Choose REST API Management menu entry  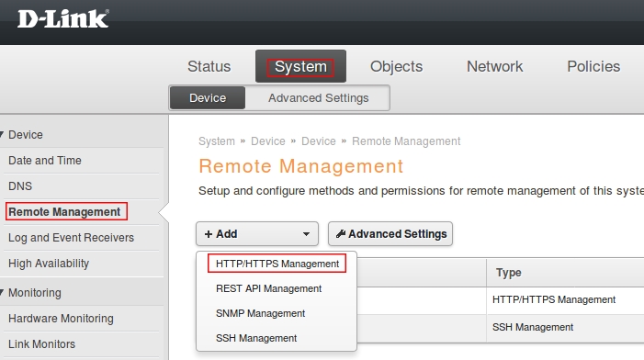coord(268,288)
